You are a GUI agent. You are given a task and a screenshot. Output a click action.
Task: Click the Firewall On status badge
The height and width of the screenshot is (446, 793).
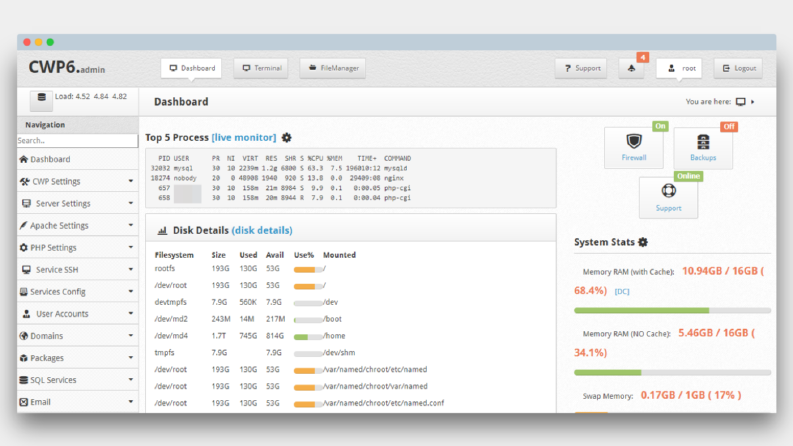[x=660, y=126]
